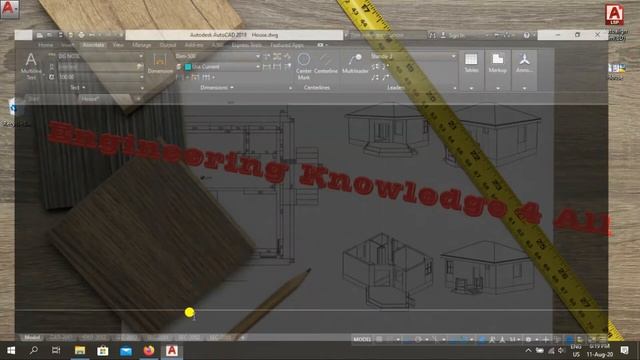Expand the Text panel flyout

(78, 87)
